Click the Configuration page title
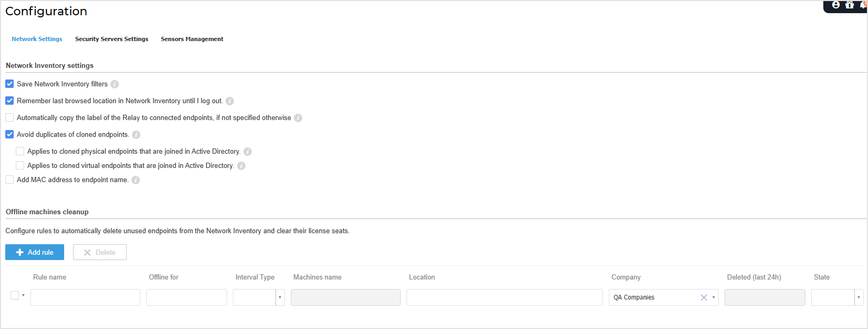Screen dimensions: 868x329 point(46,12)
